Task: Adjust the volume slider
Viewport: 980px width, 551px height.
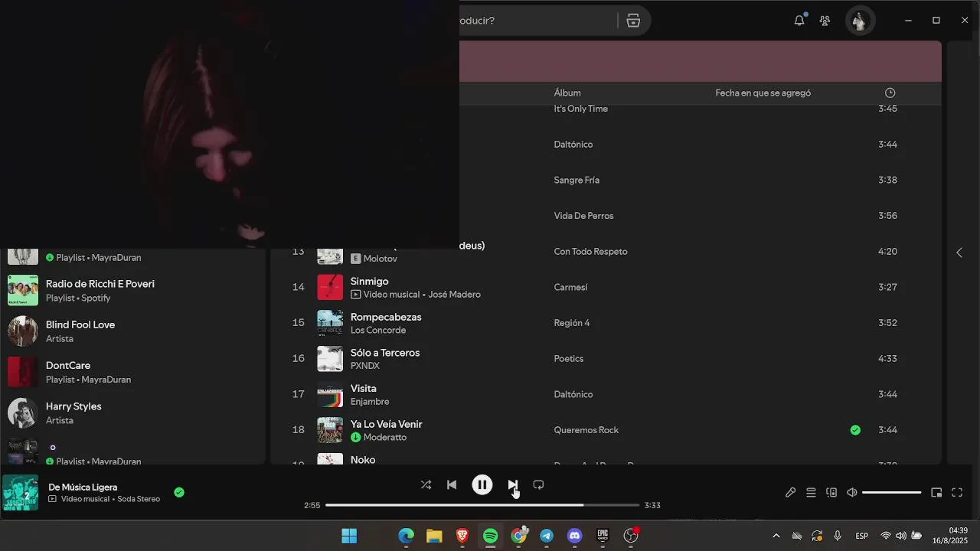Action: click(891, 493)
